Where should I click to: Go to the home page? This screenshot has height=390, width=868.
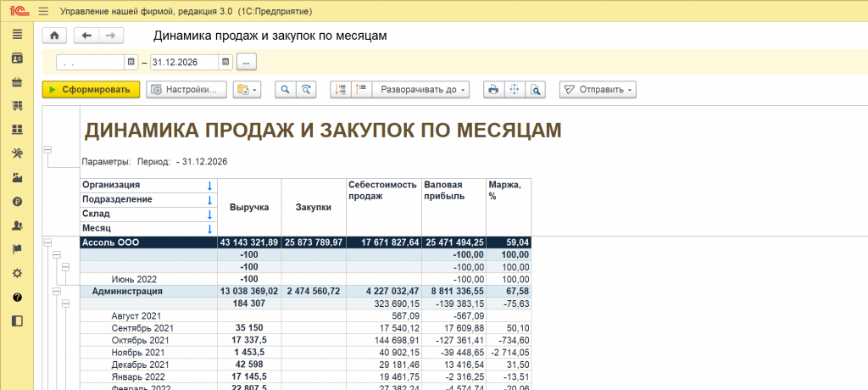tap(54, 36)
